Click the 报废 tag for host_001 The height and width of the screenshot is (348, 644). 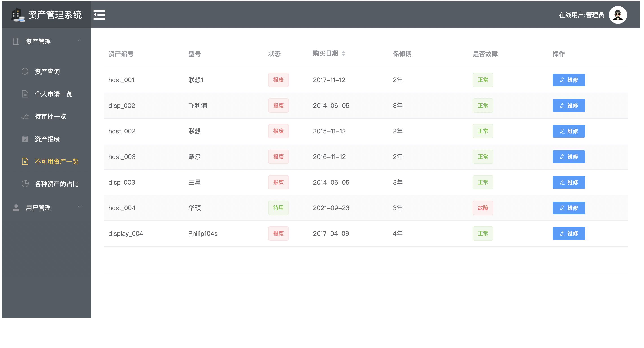tap(278, 80)
